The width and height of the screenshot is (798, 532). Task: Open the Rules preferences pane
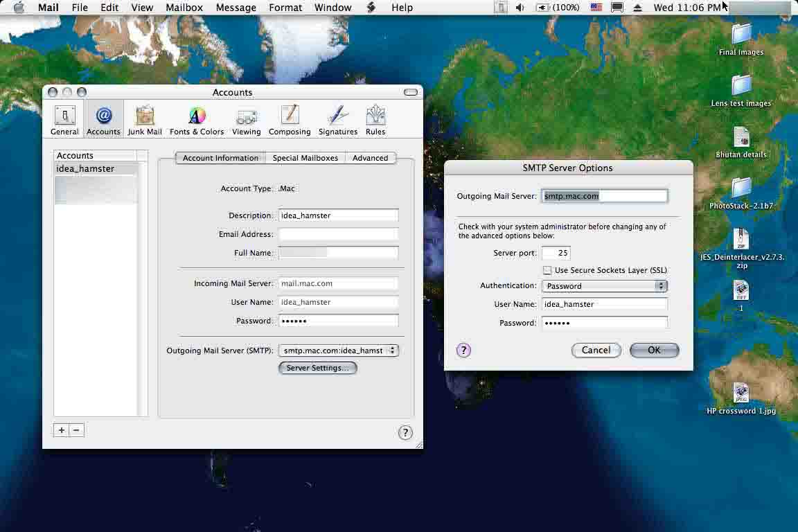pos(375,120)
